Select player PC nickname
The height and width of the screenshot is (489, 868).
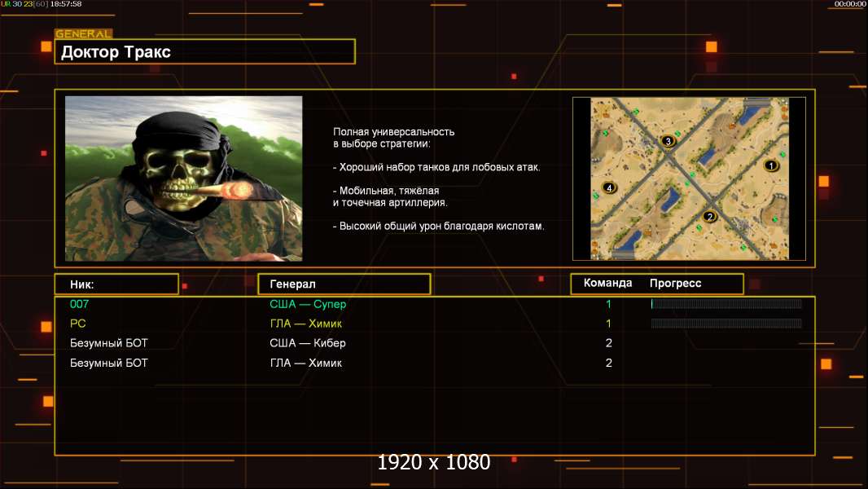pyautogui.click(x=77, y=324)
